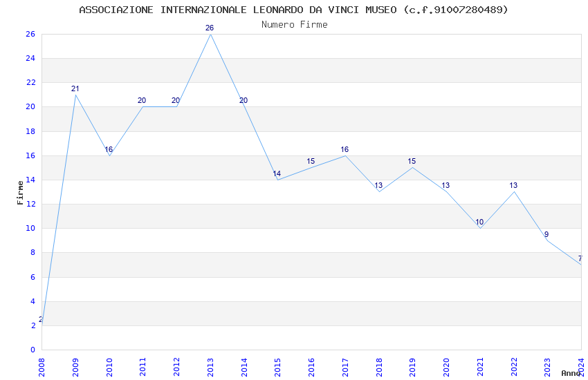Click the data label 20 above 2012
This screenshot has height=380, width=588.
pyautogui.click(x=176, y=100)
